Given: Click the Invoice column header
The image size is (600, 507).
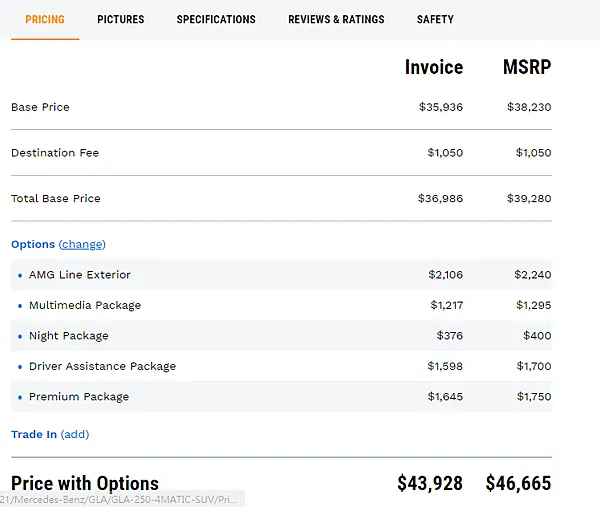Looking at the screenshot, I should coord(434,67).
